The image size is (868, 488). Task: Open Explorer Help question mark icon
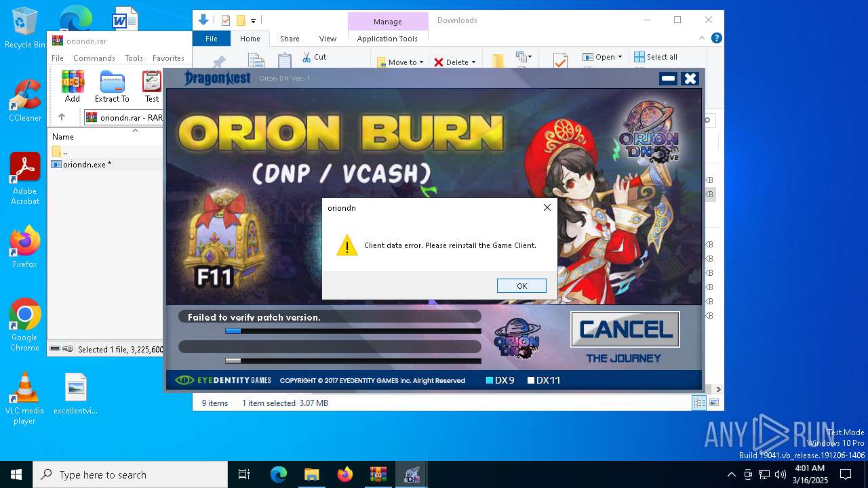716,39
